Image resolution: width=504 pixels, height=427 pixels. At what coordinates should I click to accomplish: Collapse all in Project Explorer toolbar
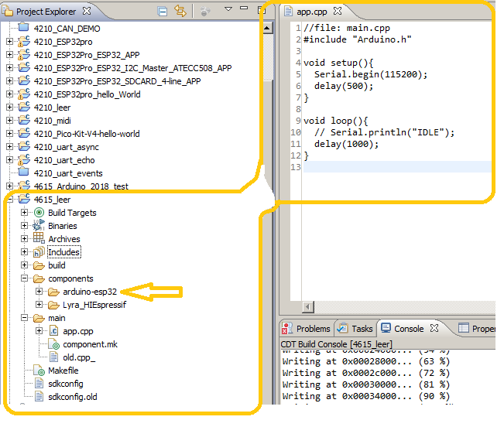pyautogui.click(x=163, y=12)
